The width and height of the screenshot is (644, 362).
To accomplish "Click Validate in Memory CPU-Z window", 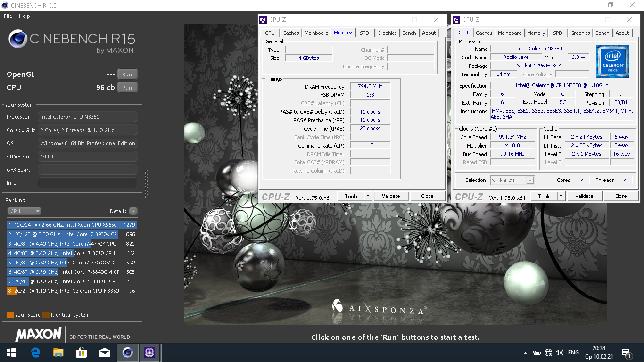I will coord(391,196).
